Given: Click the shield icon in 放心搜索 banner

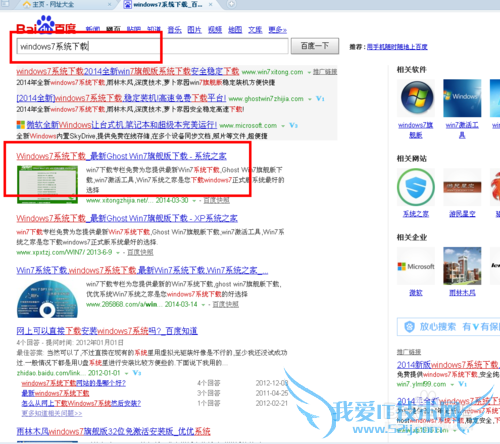Looking at the screenshot, I should pos(409,327).
